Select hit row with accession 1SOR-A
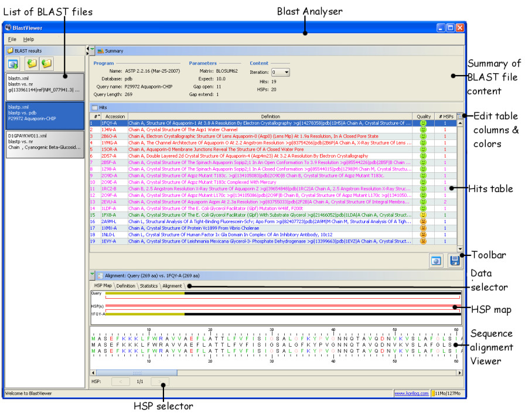The height and width of the screenshot is (420, 525). pyautogui.click(x=273, y=149)
